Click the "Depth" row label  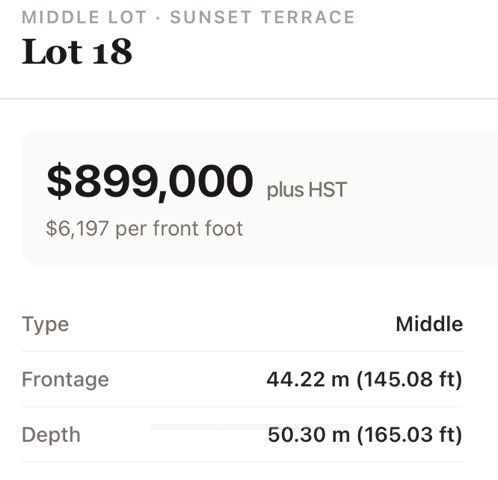click(x=51, y=435)
